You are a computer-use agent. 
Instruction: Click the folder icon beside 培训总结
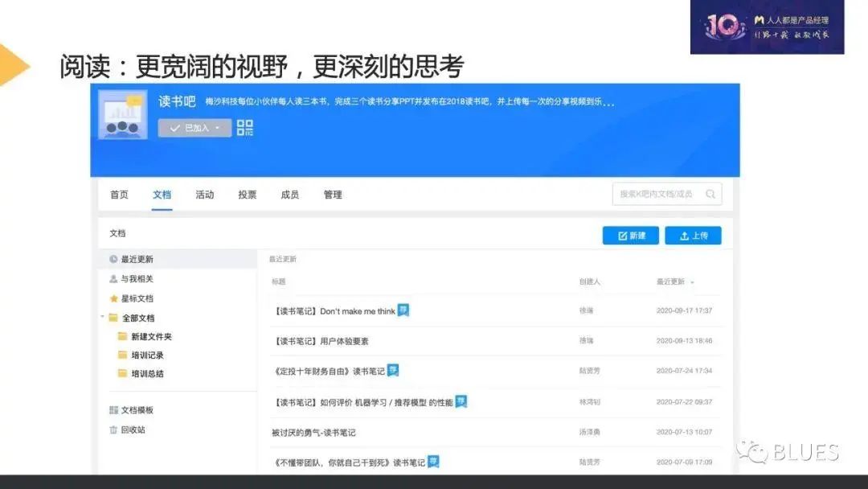122,373
